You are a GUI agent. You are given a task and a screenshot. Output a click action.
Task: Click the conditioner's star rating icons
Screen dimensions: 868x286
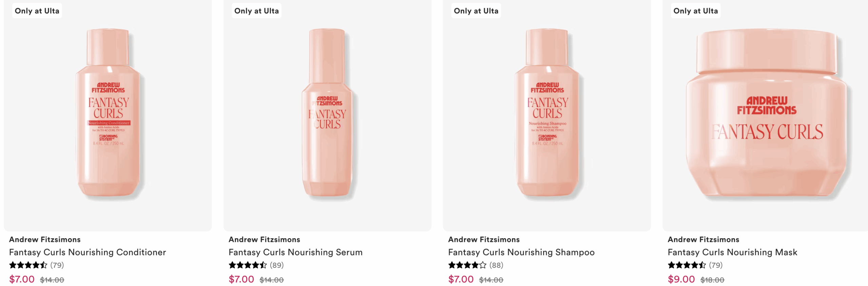click(x=28, y=265)
